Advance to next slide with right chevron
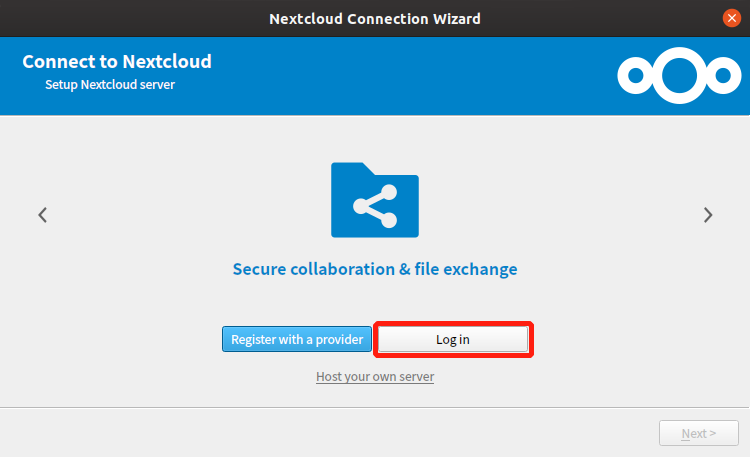Image resolution: width=750 pixels, height=457 pixels. (708, 215)
